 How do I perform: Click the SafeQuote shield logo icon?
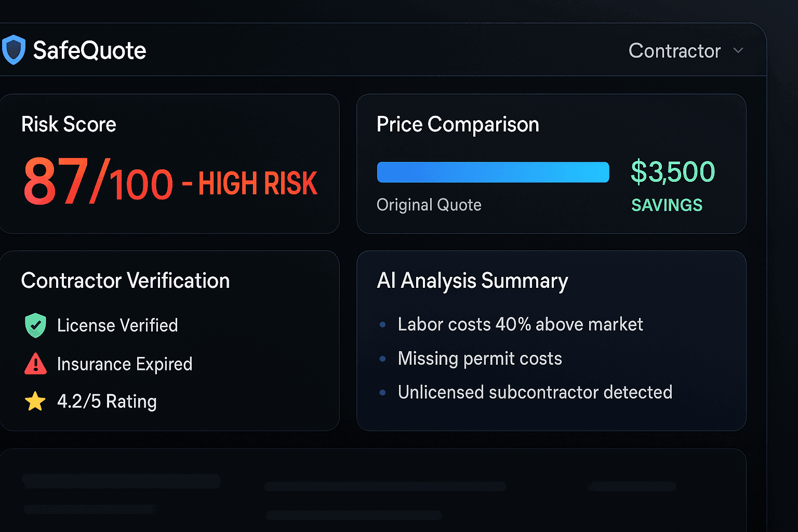[14, 49]
